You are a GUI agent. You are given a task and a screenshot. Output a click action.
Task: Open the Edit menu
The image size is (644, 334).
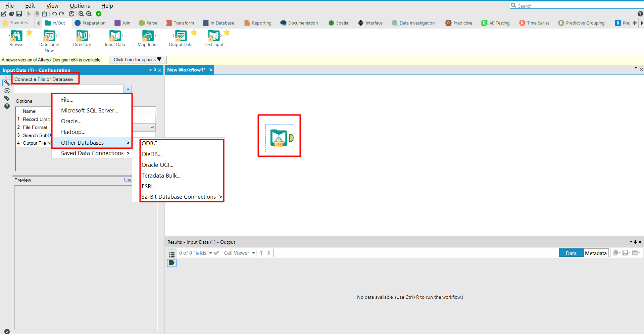pos(30,6)
